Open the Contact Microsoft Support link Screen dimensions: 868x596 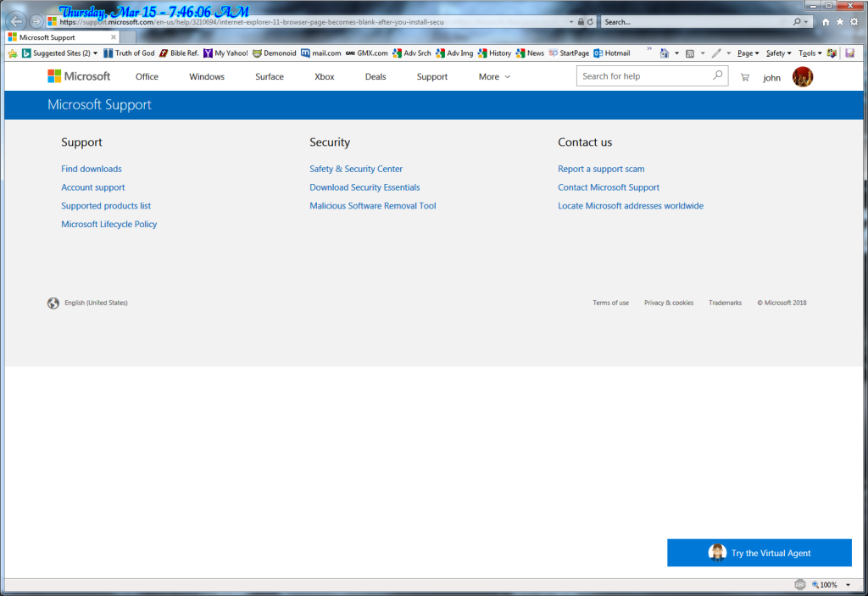(609, 187)
